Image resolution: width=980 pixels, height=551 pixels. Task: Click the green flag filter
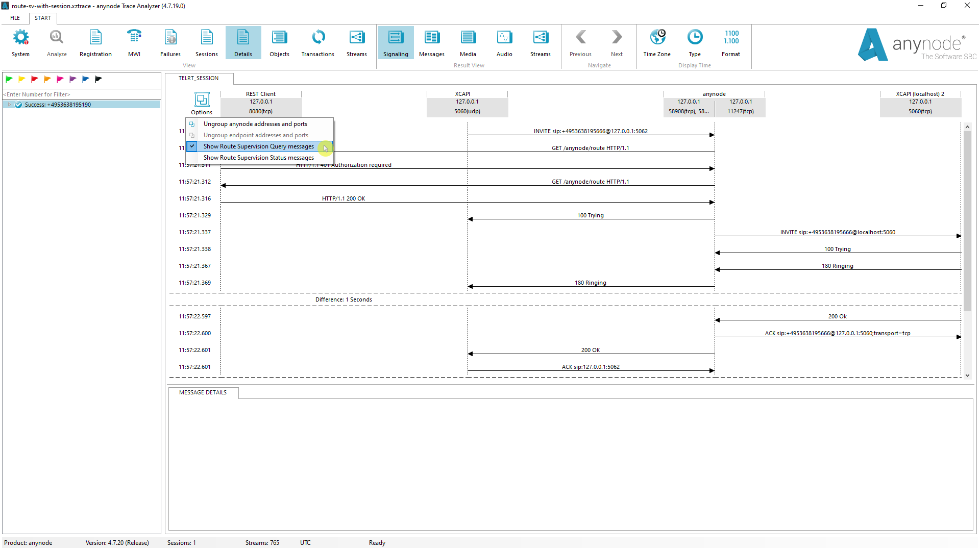point(9,79)
